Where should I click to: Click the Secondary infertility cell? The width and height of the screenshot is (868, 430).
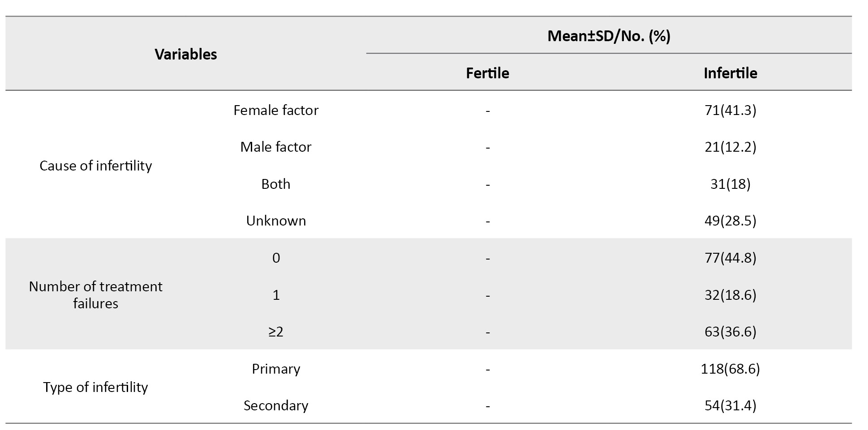[276, 405]
